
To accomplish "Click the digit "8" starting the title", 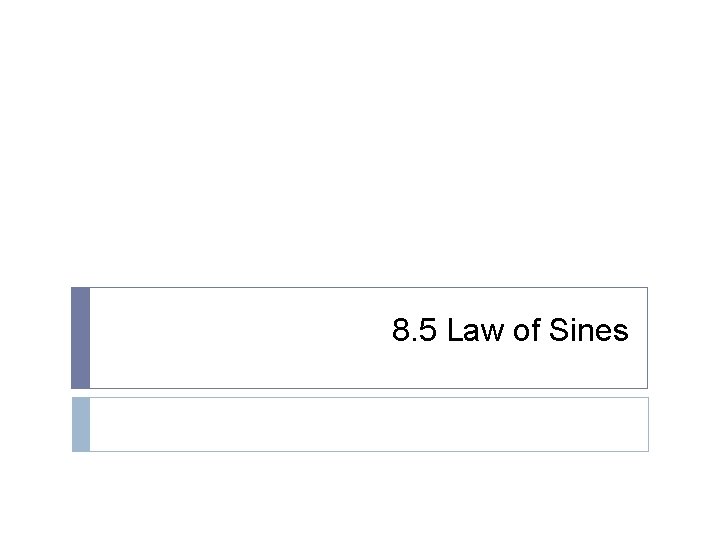I will [x=401, y=331].
